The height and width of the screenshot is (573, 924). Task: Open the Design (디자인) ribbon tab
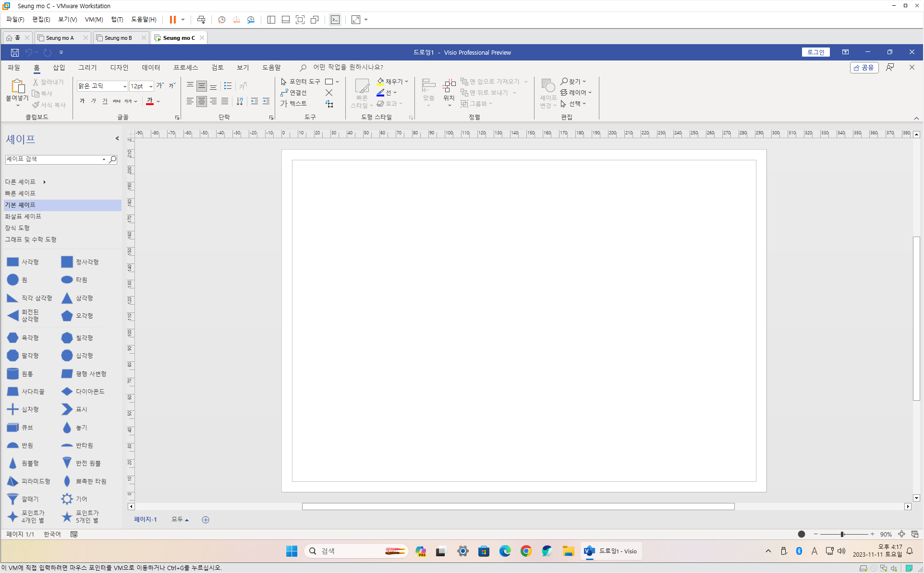click(x=119, y=68)
